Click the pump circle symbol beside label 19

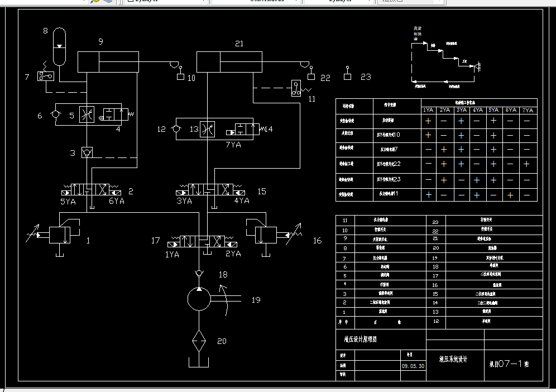click(x=199, y=299)
